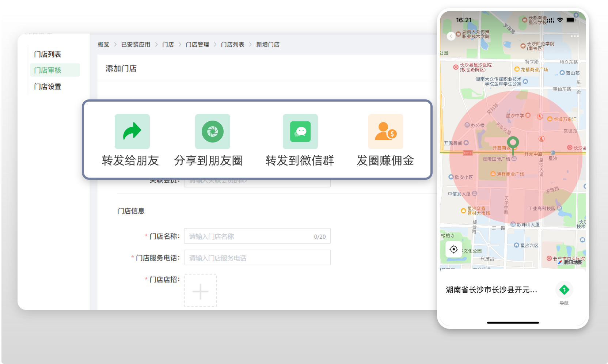Click the forward to friend arrow icon
The width and height of the screenshot is (608, 364).
pyautogui.click(x=132, y=132)
